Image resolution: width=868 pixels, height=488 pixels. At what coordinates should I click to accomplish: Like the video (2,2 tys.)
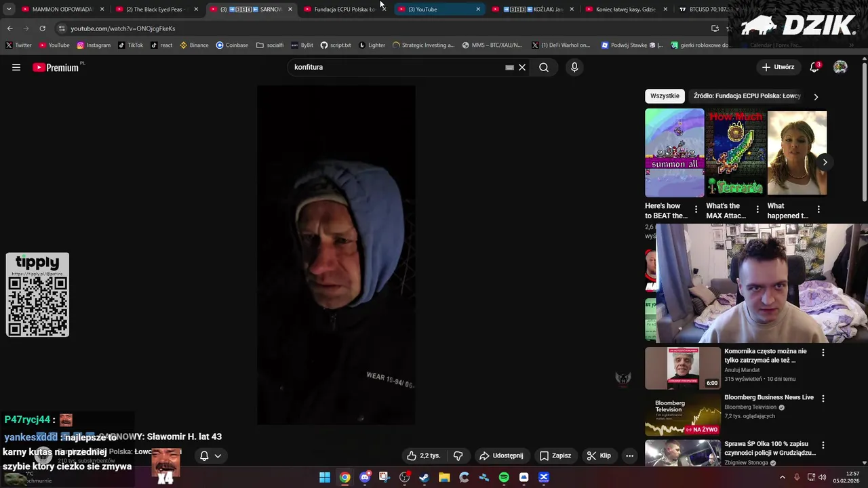pyautogui.click(x=423, y=455)
